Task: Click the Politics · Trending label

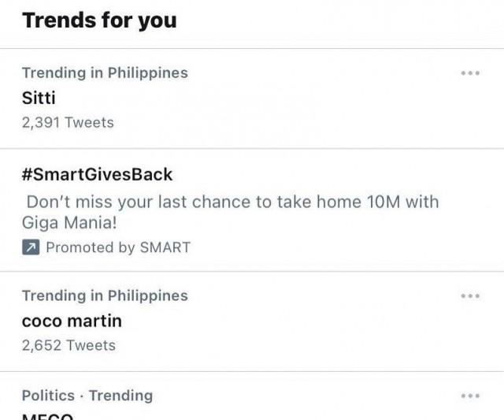Action: pyautogui.click(x=87, y=396)
